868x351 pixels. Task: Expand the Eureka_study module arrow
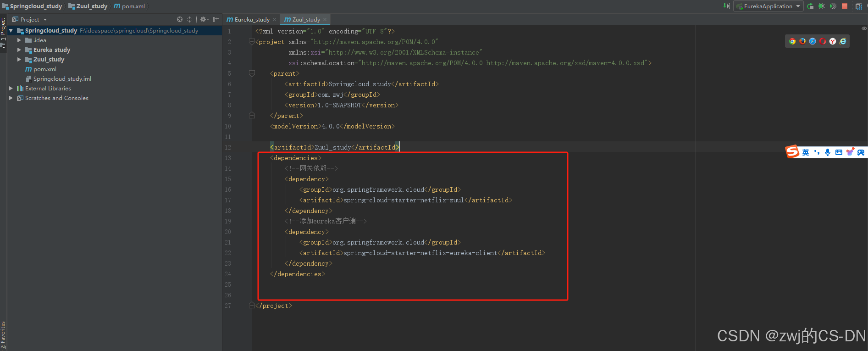19,50
